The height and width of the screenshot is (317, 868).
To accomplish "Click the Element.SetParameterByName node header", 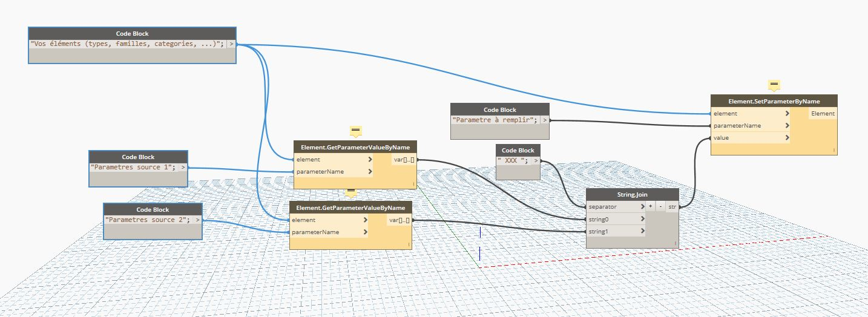I will pyautogui.click(x=774, y=101).
